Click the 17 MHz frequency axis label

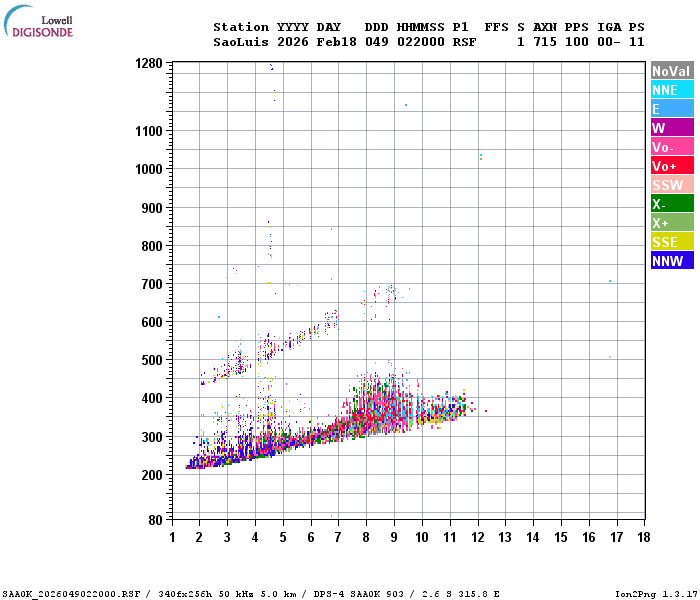pyautogui.click(x=617, y=537)
